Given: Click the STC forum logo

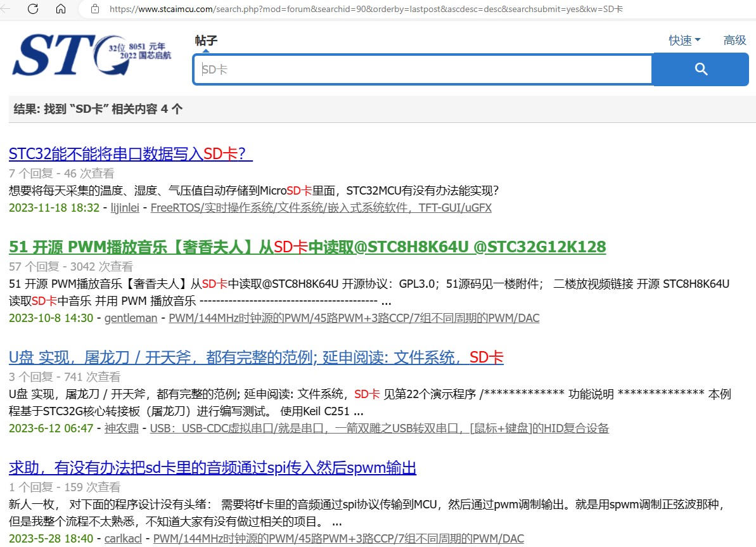Looking at the screenshot, I should (92, 55).
